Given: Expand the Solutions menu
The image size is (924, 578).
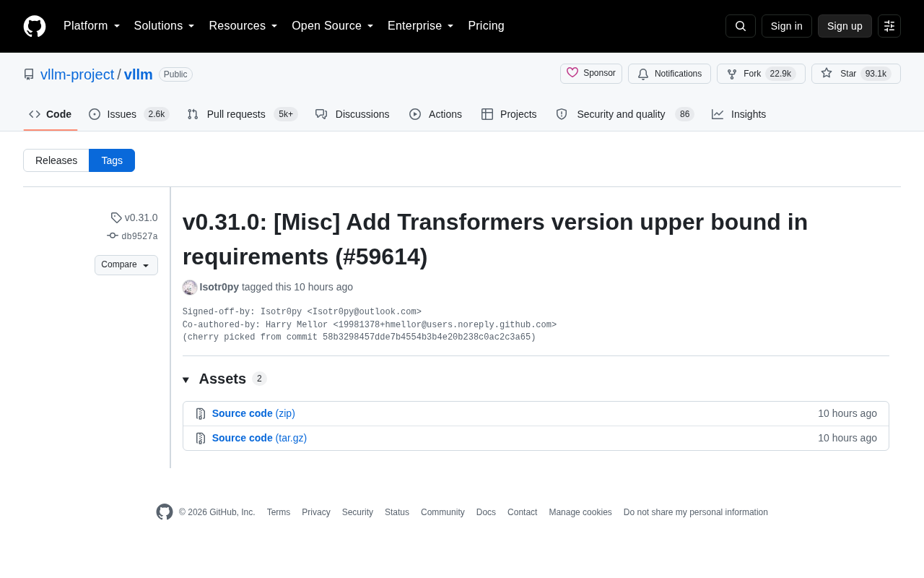Looking at the screenshot, I should (x=165, y=26).
